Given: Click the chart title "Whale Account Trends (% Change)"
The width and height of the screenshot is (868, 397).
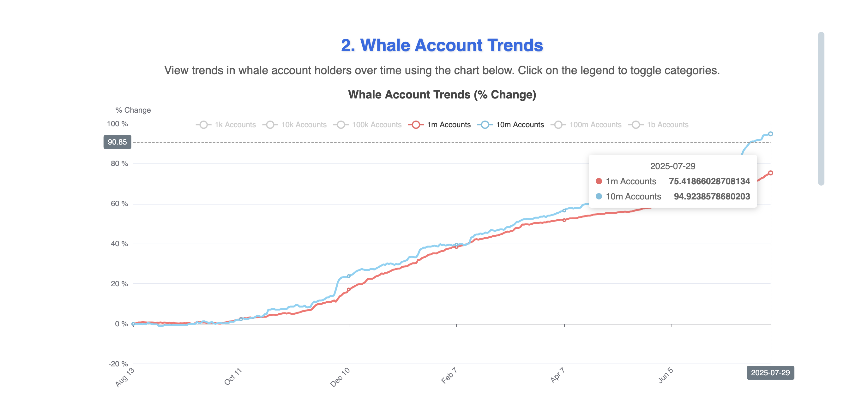Looking at the screenshot, I should point(442,95).
